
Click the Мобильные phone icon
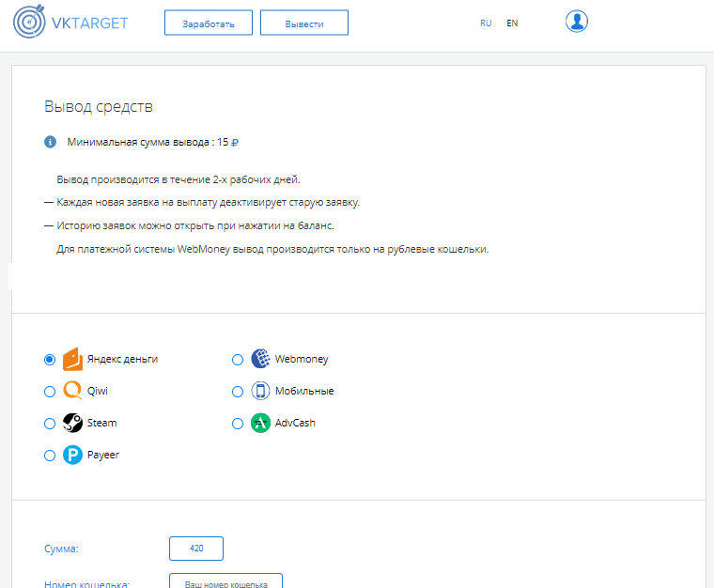point(260,391)
